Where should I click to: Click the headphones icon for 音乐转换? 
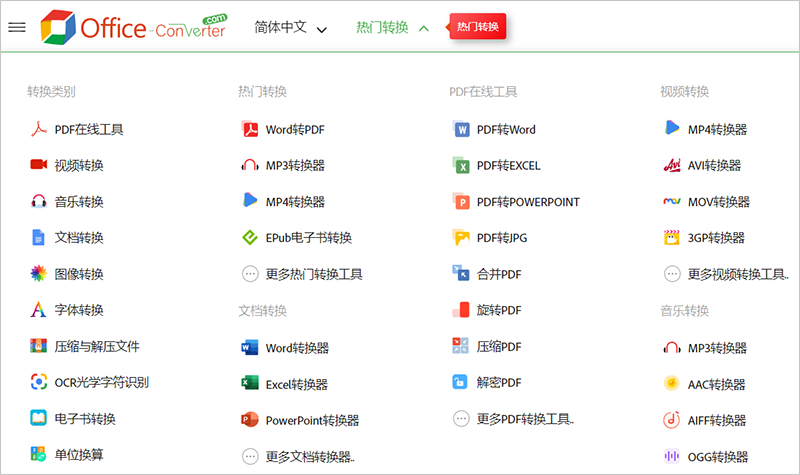(x=39, y=201)
